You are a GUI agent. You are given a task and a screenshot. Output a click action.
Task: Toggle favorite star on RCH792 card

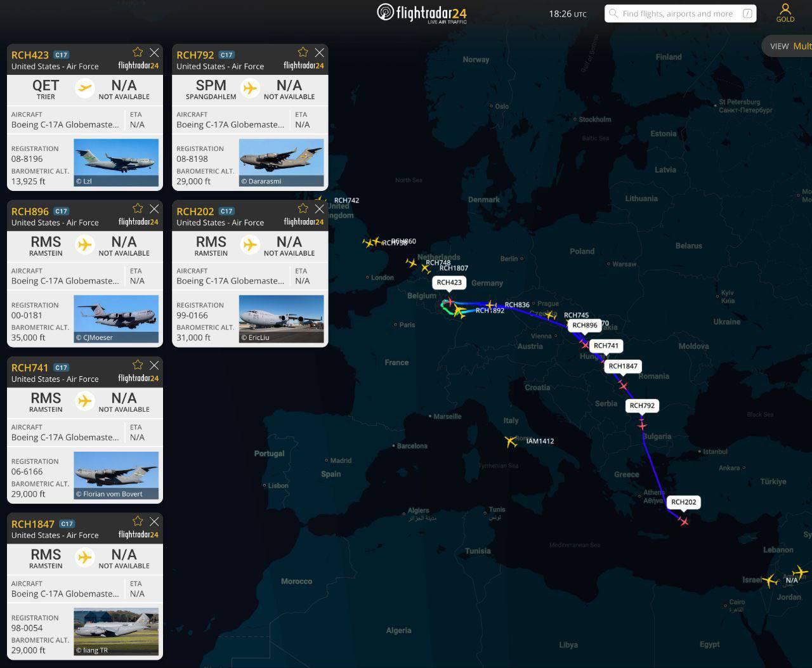point(303,53)
